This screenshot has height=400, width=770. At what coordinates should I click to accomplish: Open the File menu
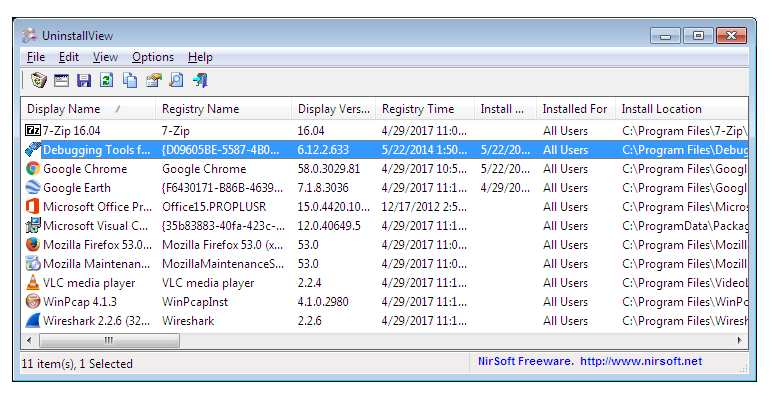[36, 57]
